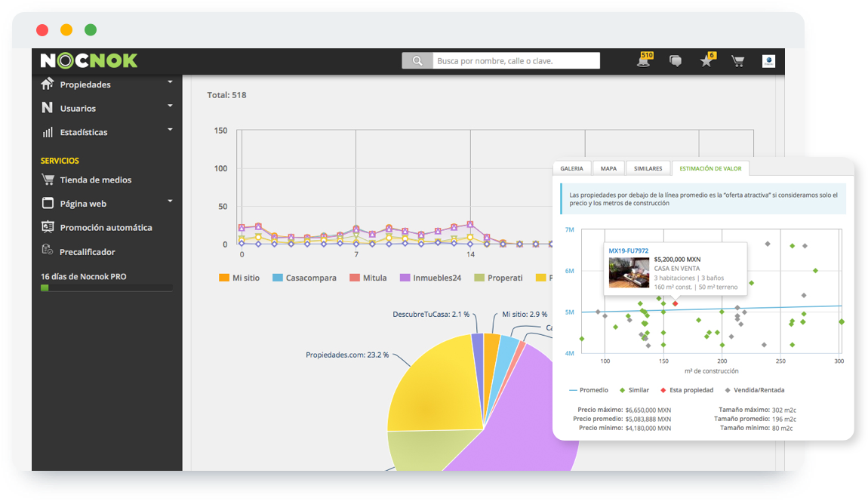Toggle Mitula legend swatch
The height and width of the screenshot is (501, 868).
pos(355,278)
